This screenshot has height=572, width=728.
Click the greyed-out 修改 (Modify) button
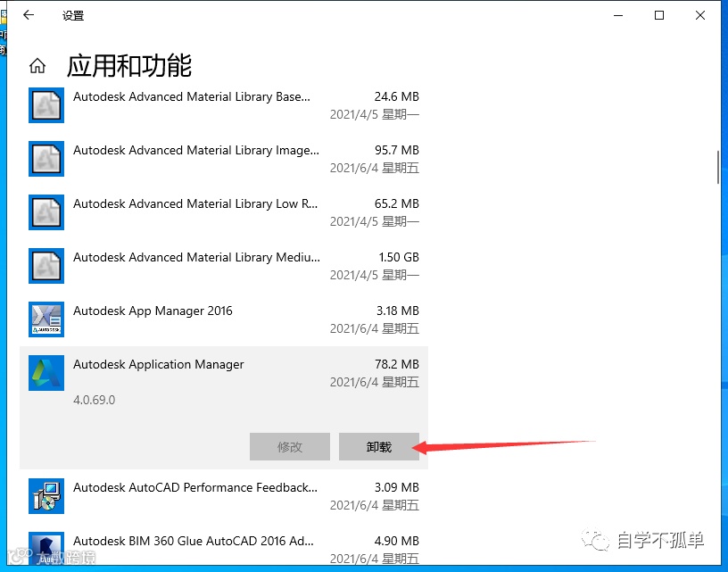point(290,447)
